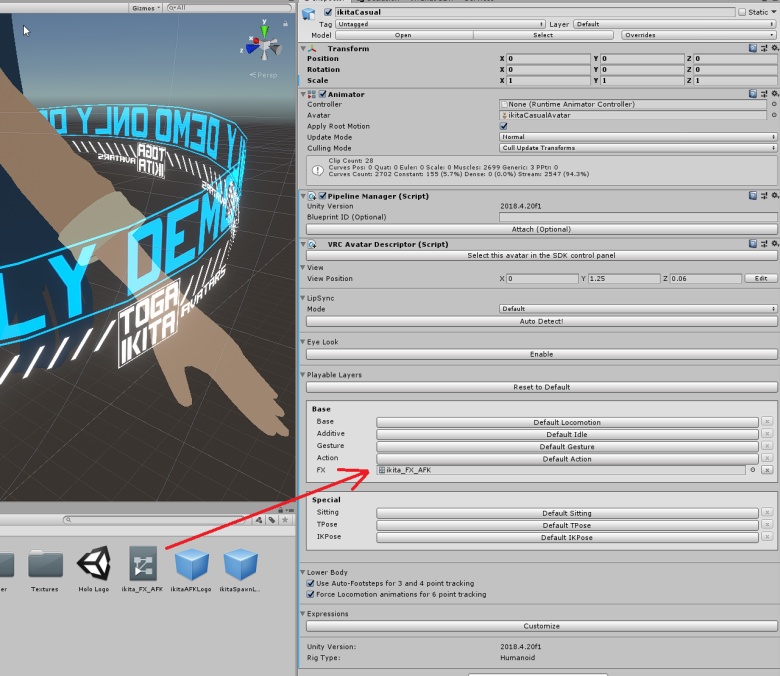Click the Model Select button
This screenshot has width=780, height=676.
543,35
